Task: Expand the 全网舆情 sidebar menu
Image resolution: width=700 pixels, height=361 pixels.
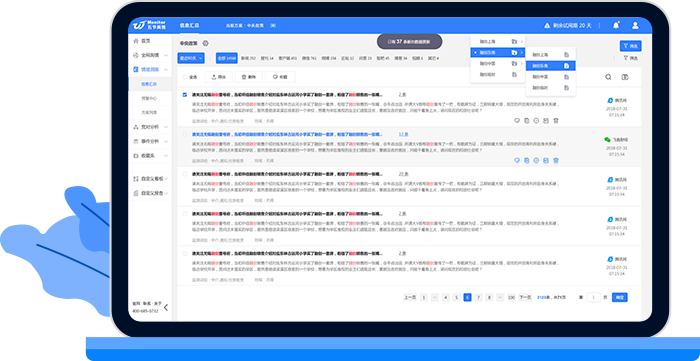Action: pyautogui.click(x=150, y=55)
